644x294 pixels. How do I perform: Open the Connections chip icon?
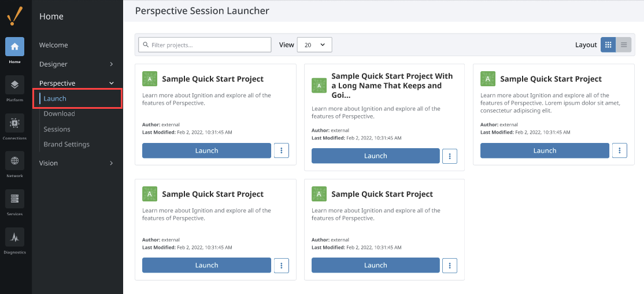click(15, 123)
